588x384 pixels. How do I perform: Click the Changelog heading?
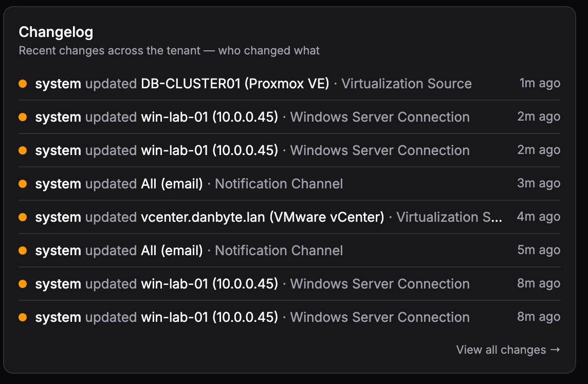click(x=56, y=32)
